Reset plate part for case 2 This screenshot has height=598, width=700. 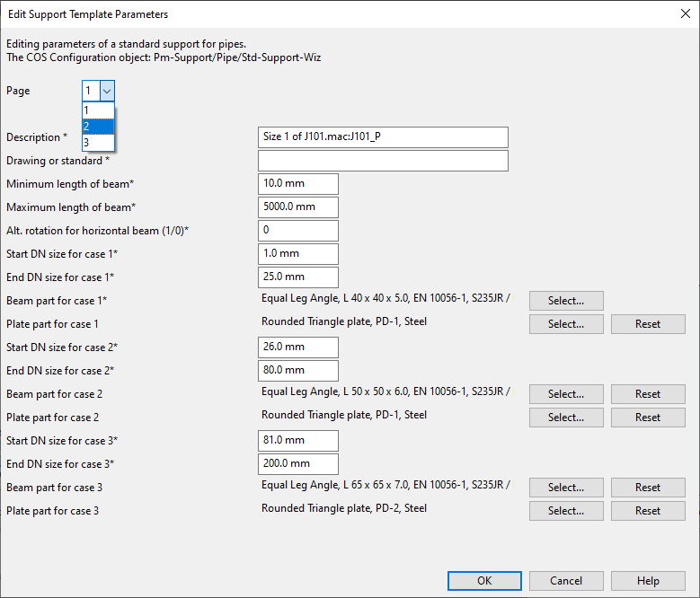pos(647,418)
